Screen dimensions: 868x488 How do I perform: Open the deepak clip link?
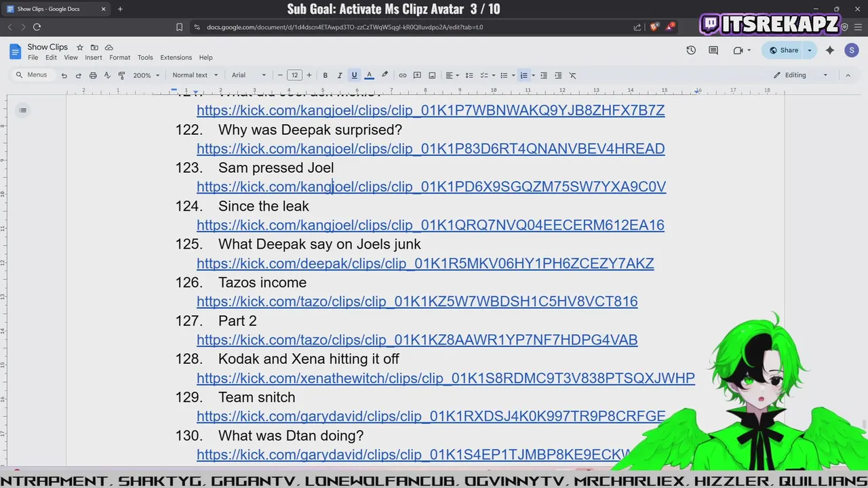pos(425,263)
